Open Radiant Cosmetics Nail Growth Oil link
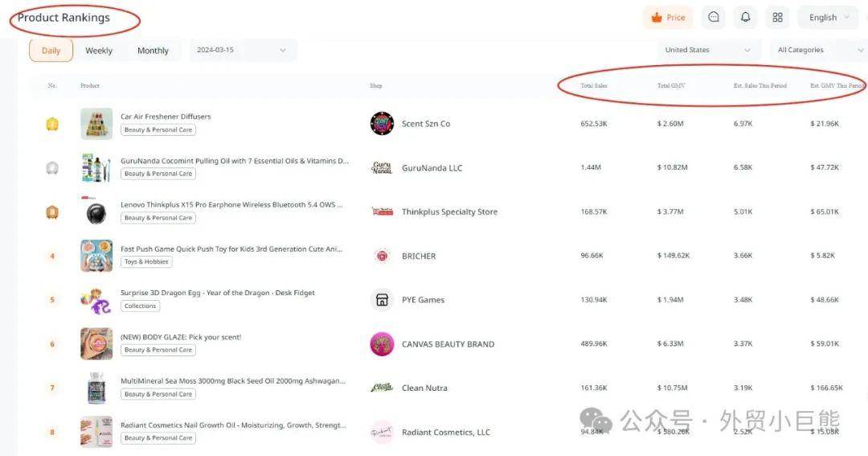Screen dimensions: 868x456 point(233,425)
